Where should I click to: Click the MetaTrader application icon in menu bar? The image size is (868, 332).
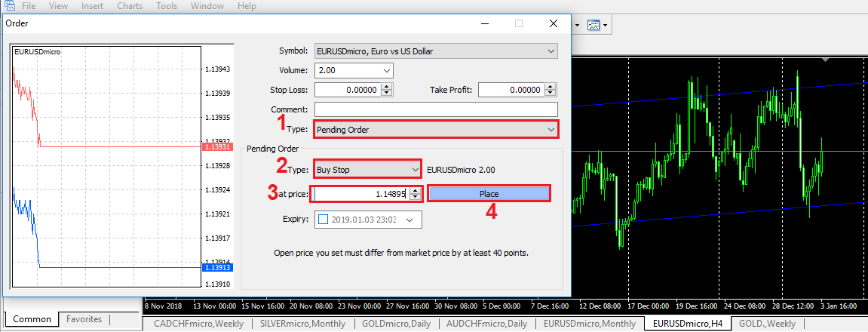8,6
